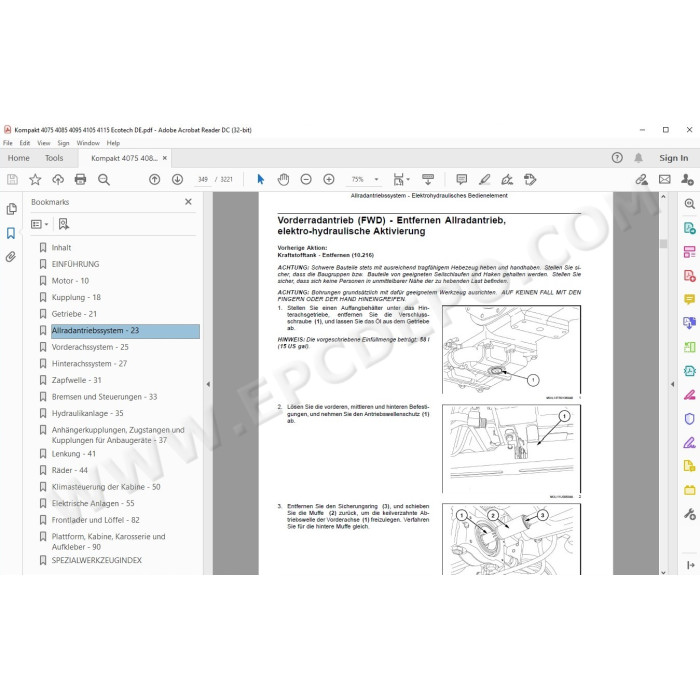Activate the hand pan tool
This screenshot has height=700, width=700.
point(283,179)
